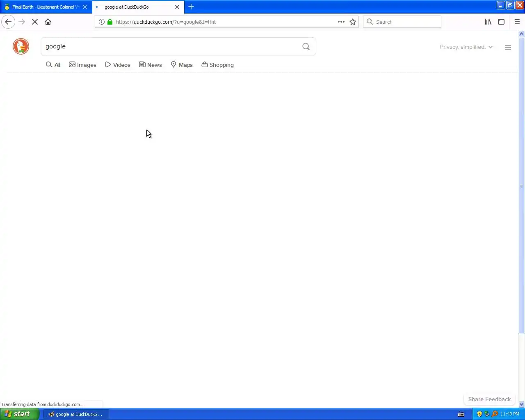Switch to Shopping results
The image size is (525, 420).
(x=218, y=65)
